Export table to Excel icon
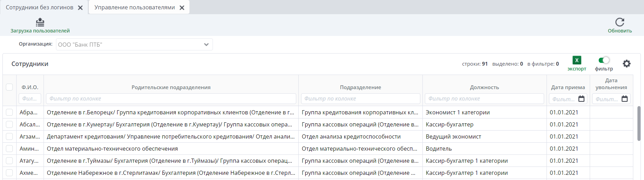This screenshot has width=644, height=180. pos(577,60)
